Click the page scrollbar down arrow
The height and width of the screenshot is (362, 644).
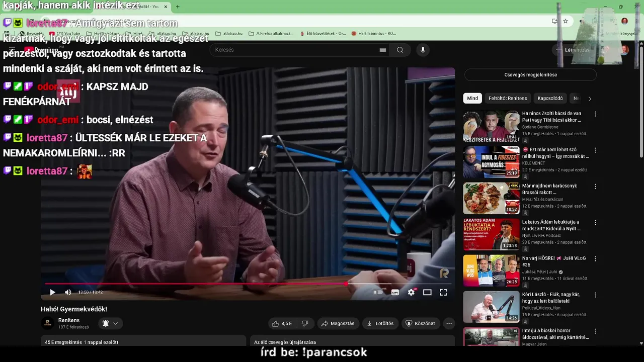coord(641,343)
